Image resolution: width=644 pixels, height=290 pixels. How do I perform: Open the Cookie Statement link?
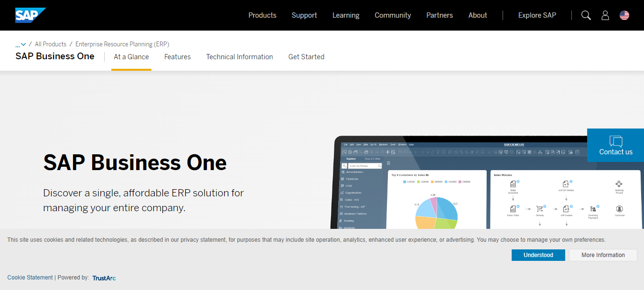pyautogui.click(x=30, y=278)
